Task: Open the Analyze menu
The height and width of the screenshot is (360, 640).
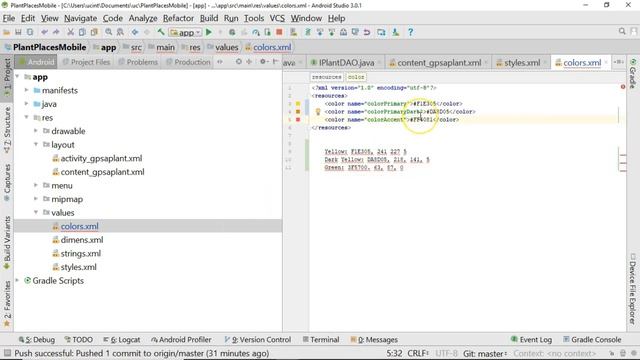Action: click(143, 18)
